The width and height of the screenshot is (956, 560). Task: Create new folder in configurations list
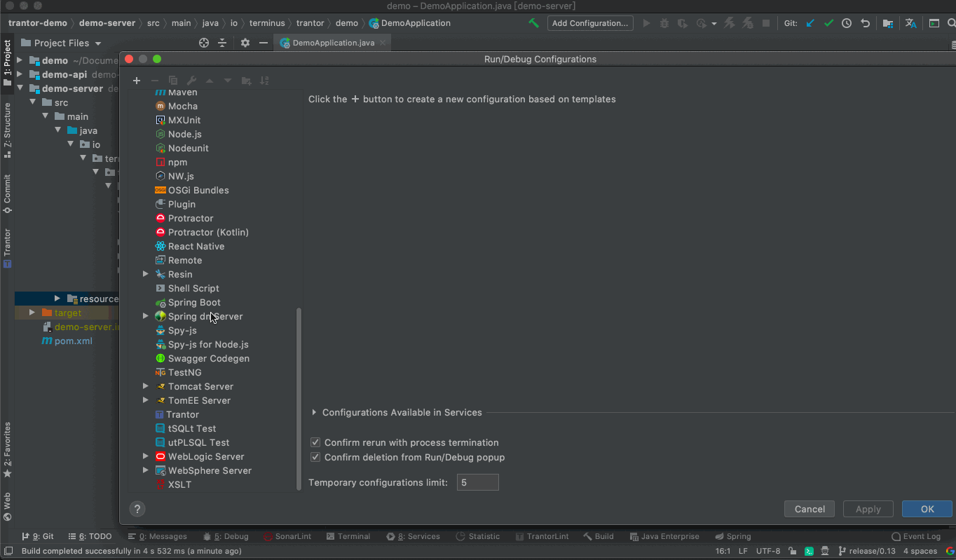pyautogui.click(x=246, y=81)
